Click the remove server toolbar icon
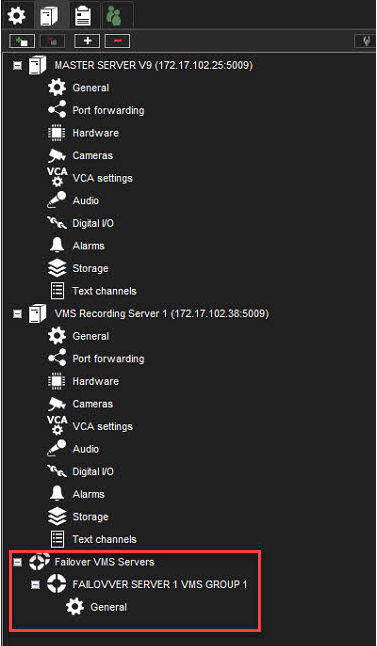Image resolution: width=377 pixels, height=646 pixels. (52, 41)
